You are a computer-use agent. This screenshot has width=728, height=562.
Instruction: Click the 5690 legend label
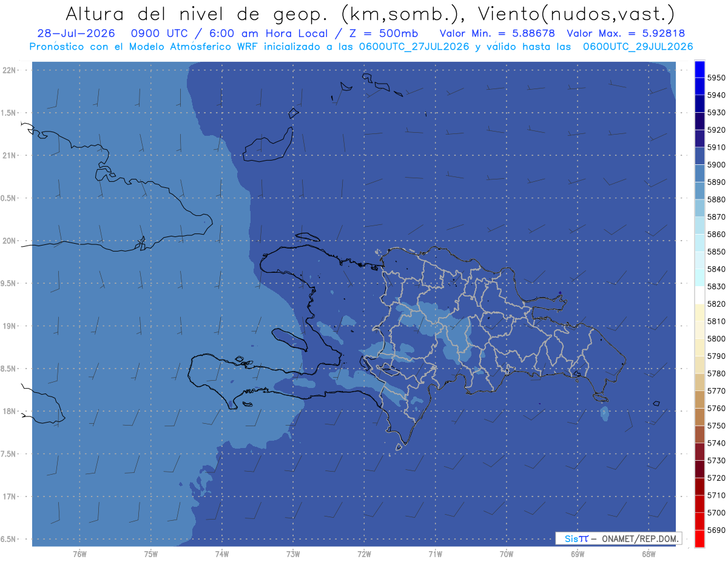point(716,530)
